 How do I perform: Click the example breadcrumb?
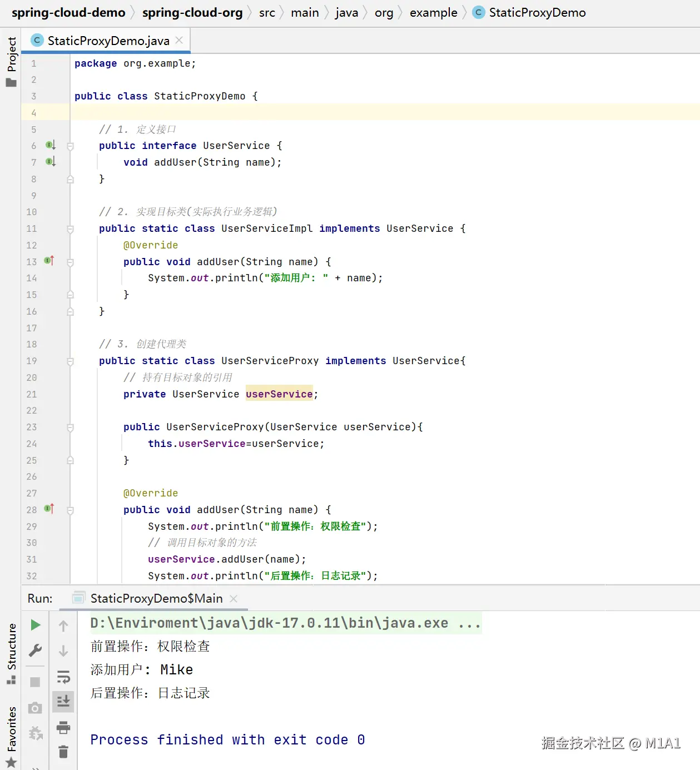(433, 12)
